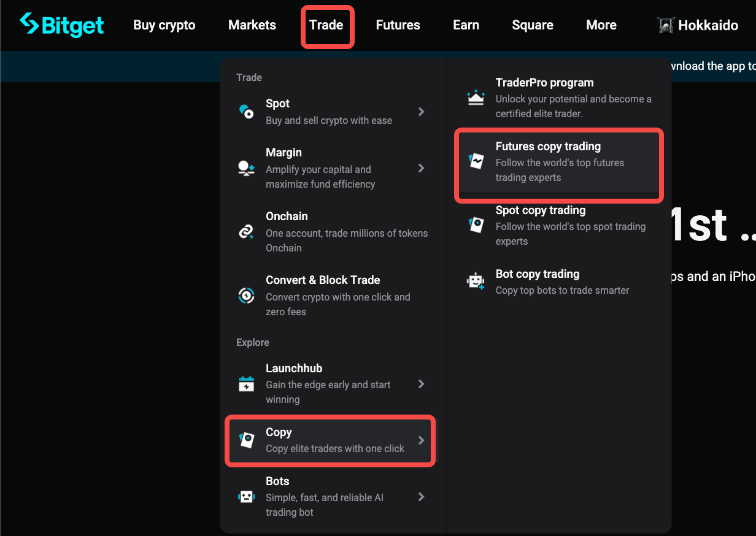The image size is (756, 536).
Task: Select the Spot trading icon
Action: coord(246,112)
